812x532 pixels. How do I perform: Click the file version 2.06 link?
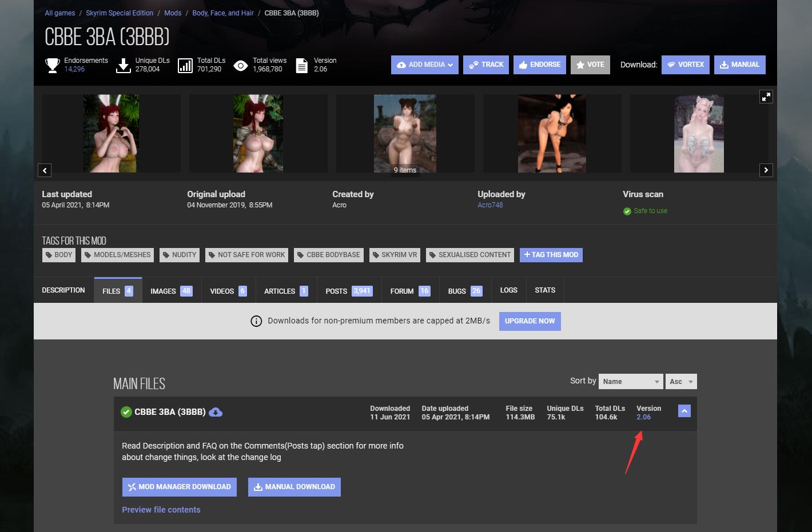643,417
